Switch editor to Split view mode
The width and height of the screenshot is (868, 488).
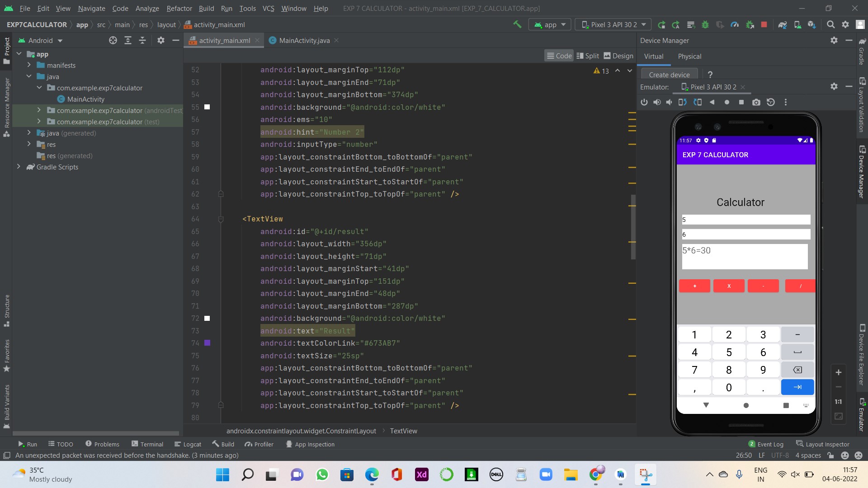pyautogui.click(x=588, y=56)
